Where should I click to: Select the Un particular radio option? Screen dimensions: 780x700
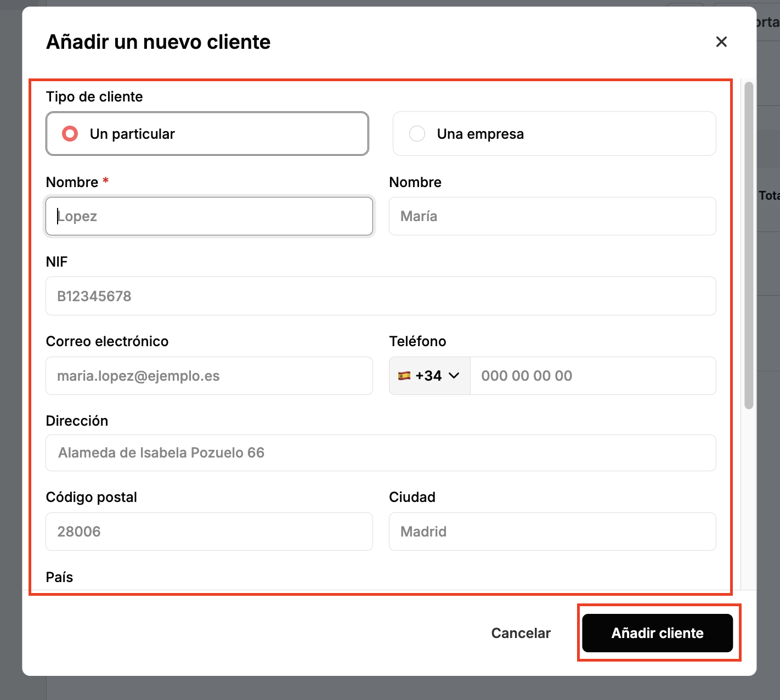[207, 134]
